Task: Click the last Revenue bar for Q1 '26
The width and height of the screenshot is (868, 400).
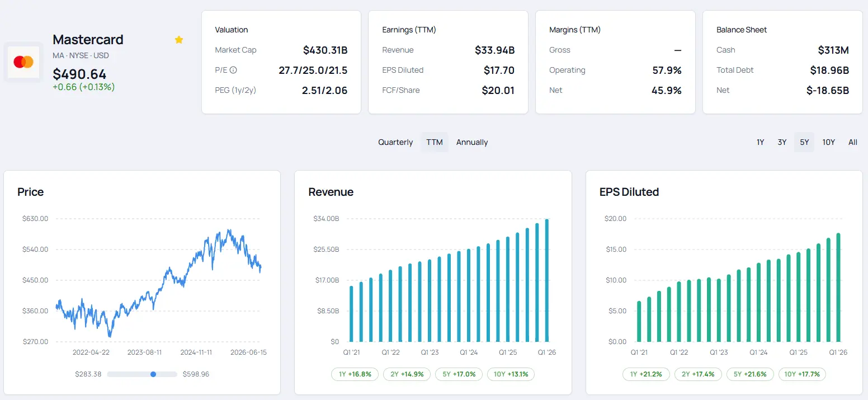Action: [546, 280]
